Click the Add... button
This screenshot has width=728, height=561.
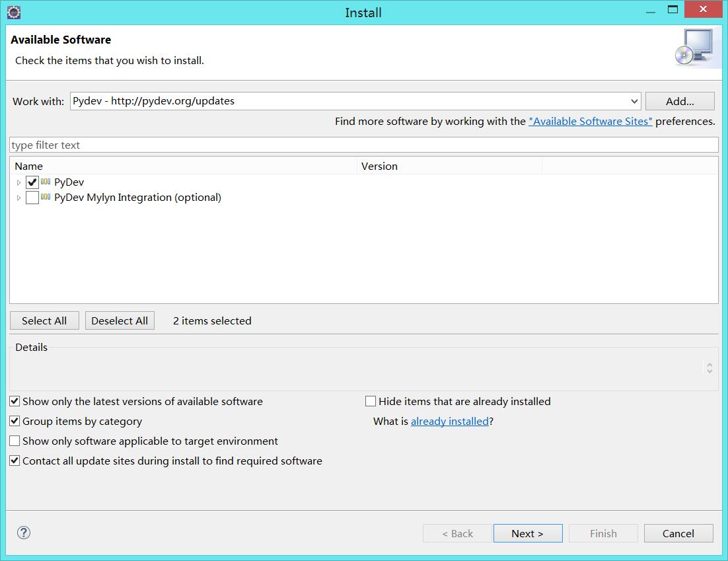tap(680, 101)
